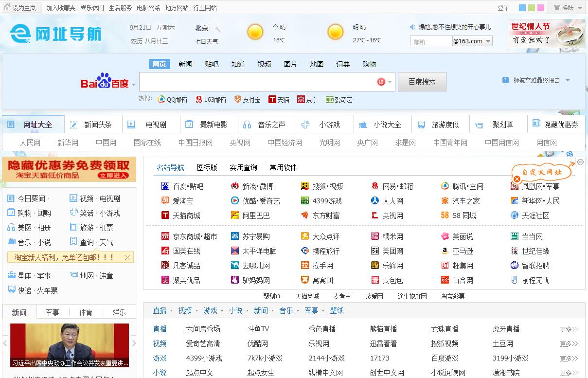Select the 新闻 search category
The image size is (588, 378).
[x=185, y=64]
